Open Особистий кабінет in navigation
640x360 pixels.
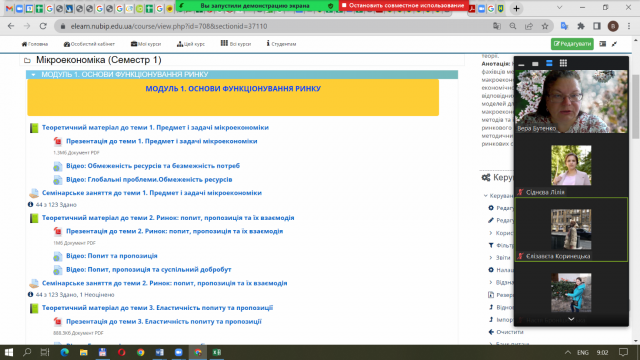point(89,44)
